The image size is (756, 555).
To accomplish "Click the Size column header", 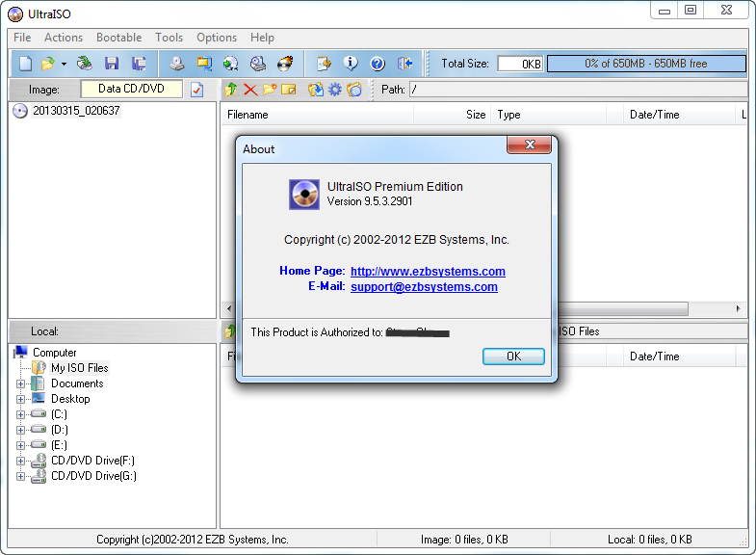I will tap(452, 115).
